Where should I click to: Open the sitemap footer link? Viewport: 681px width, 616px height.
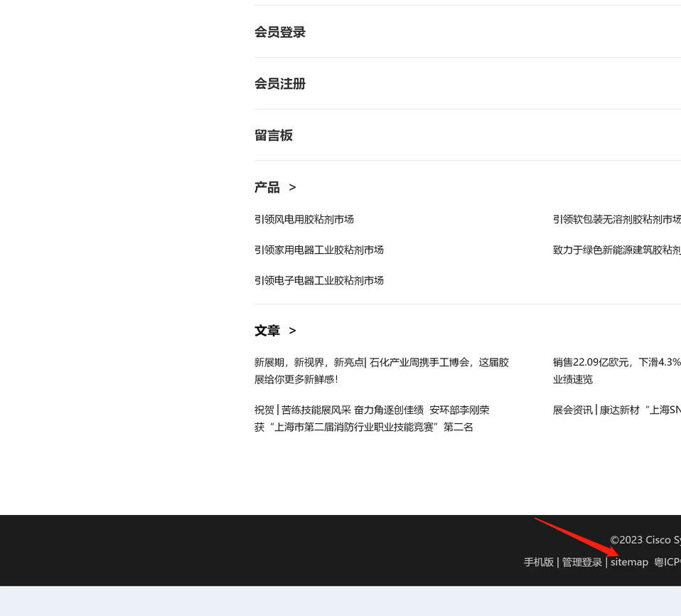click(x=629, y=562)
